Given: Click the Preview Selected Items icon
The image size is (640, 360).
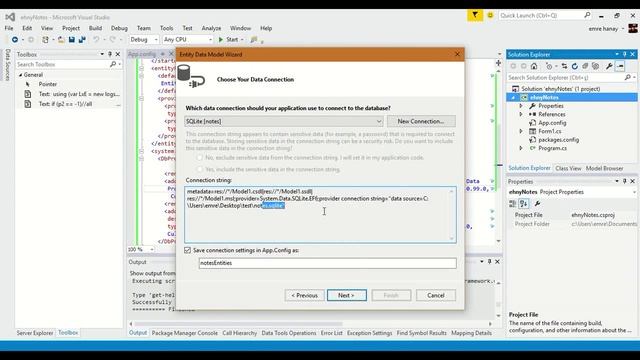Looking at the screenshot, I should pyautogui.click(x=620, y=66).
